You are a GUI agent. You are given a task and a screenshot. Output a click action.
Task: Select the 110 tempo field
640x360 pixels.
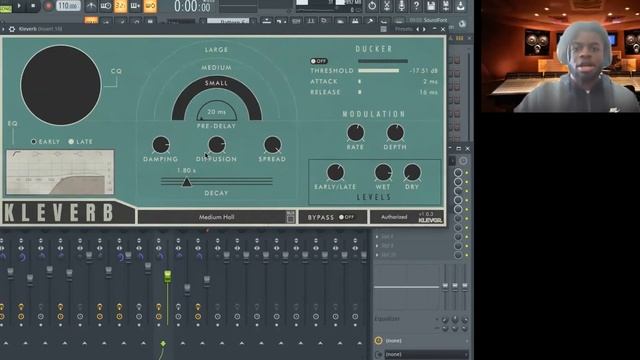coord(68,6)
